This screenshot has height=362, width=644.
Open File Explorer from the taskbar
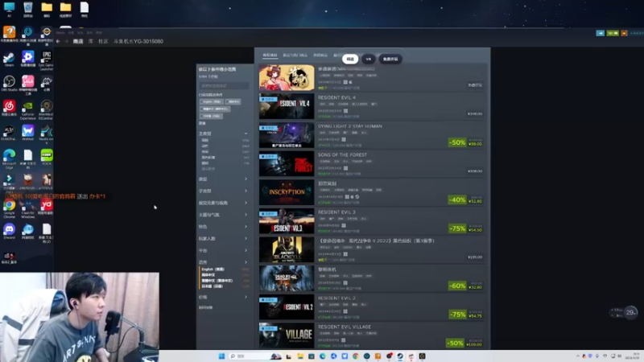[x=300, y=356]
